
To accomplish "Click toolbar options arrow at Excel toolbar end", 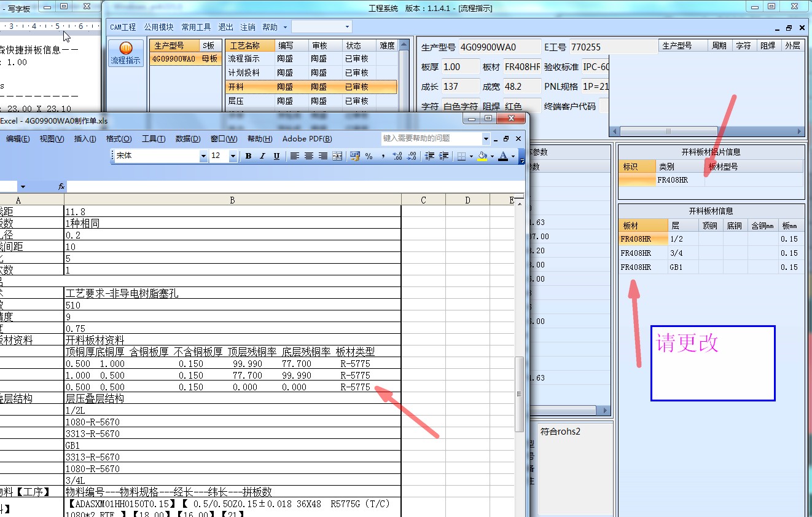I will (x=521, y=157).
